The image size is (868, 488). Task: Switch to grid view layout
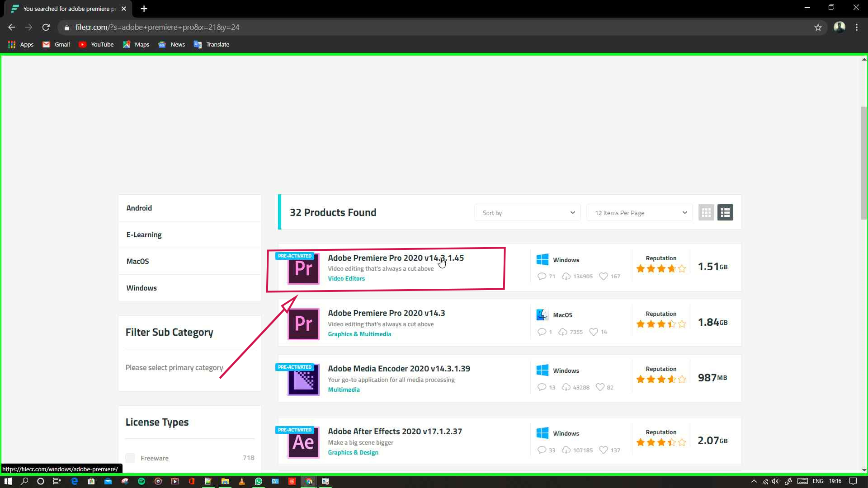coord(706,212)
